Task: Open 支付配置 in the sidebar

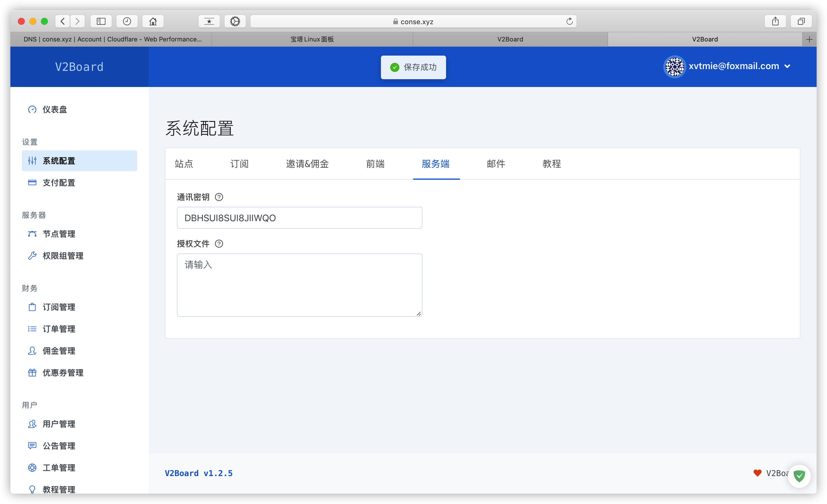Action: click(x=80, y=183)
